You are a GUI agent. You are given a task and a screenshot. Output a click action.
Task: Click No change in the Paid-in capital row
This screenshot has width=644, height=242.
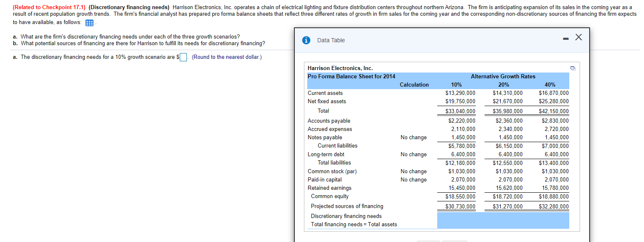coord(414,180)
